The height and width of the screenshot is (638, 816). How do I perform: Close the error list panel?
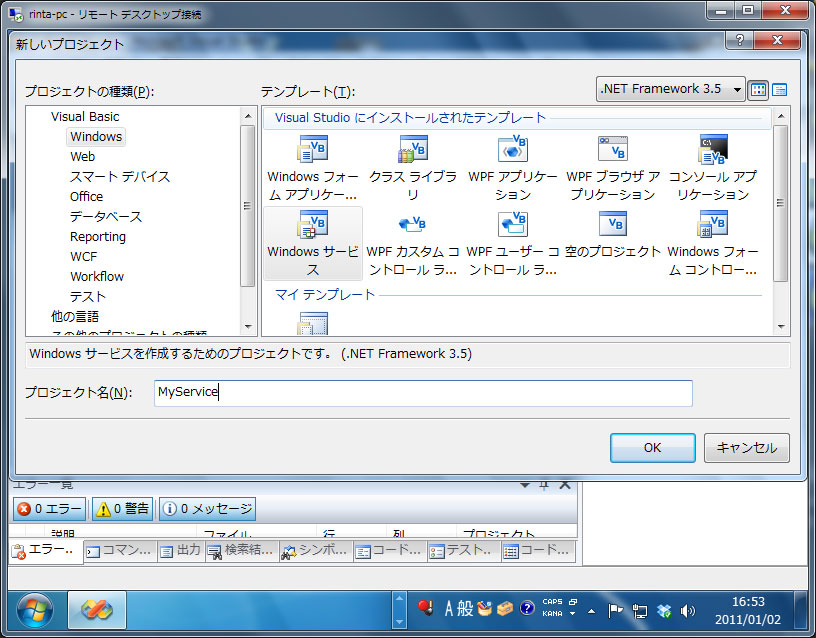565,486
